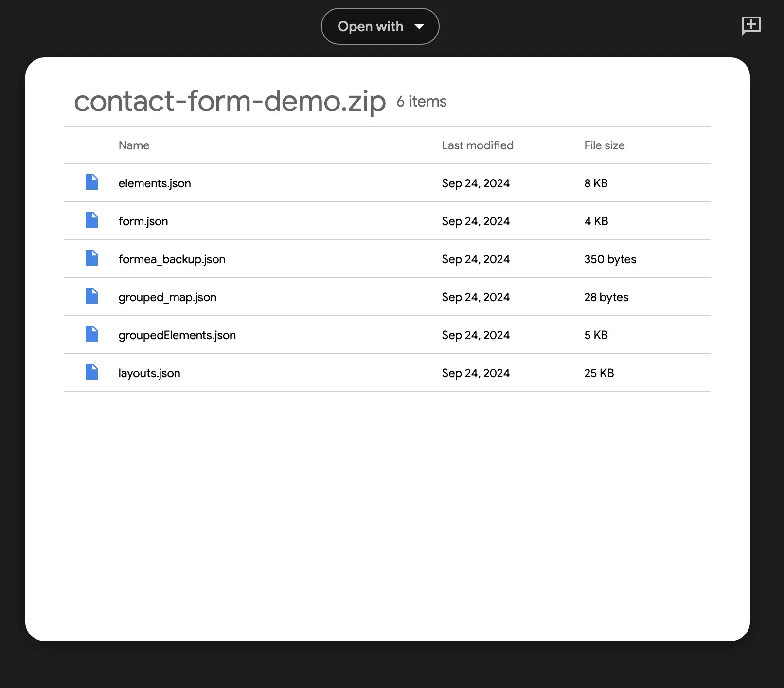This screenshot has height=688, width=784.
Task: Click the modified date of form.json
Action: [476, 221]
